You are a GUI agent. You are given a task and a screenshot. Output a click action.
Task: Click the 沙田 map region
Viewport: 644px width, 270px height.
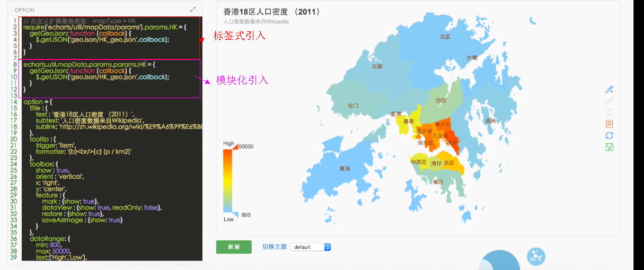442,100
